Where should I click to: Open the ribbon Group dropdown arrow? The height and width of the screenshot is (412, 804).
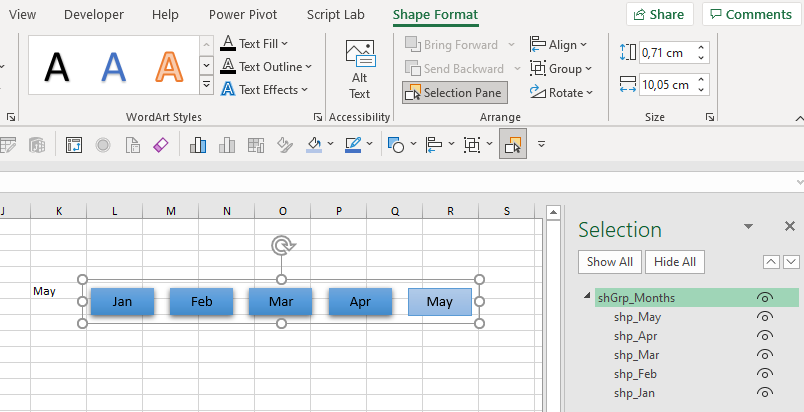(x=588, y=69)
